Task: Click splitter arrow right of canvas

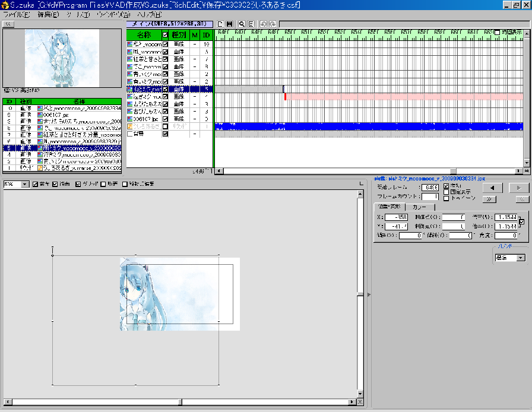Action: [x=369, y=294]
